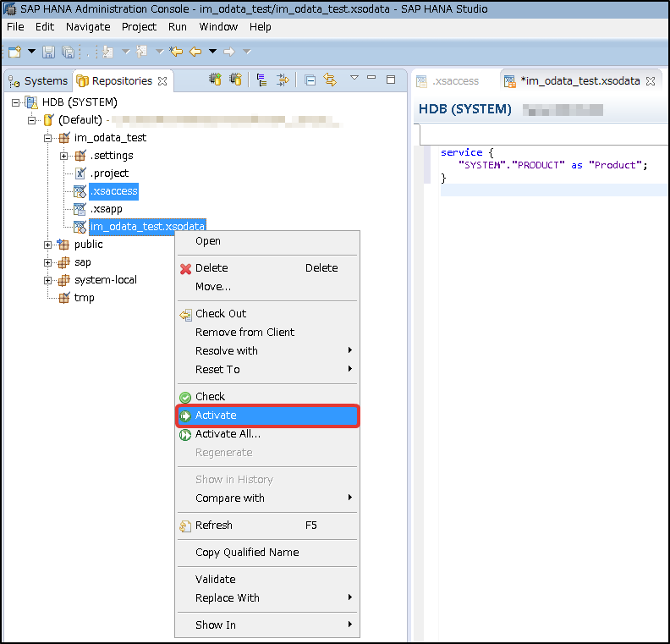Select the .project file in tree
This screenshot has width=670, height=644.
109,173
